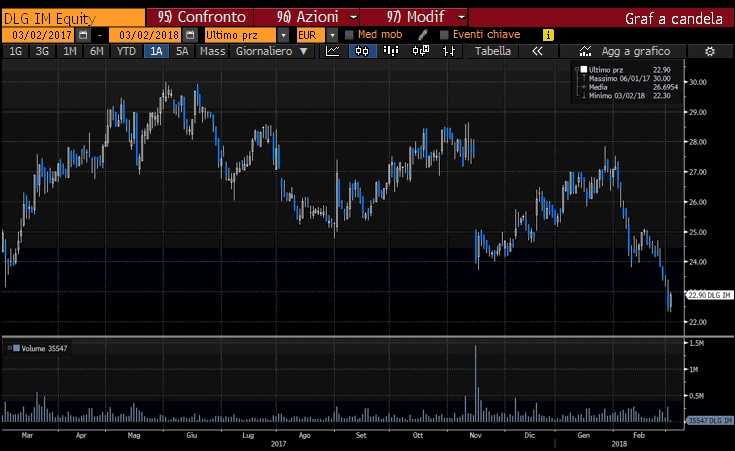Click the Massimo 06/01/17 legend row
Image resolution: width=735 pixels, height=451 pixels.
[630, 78]
